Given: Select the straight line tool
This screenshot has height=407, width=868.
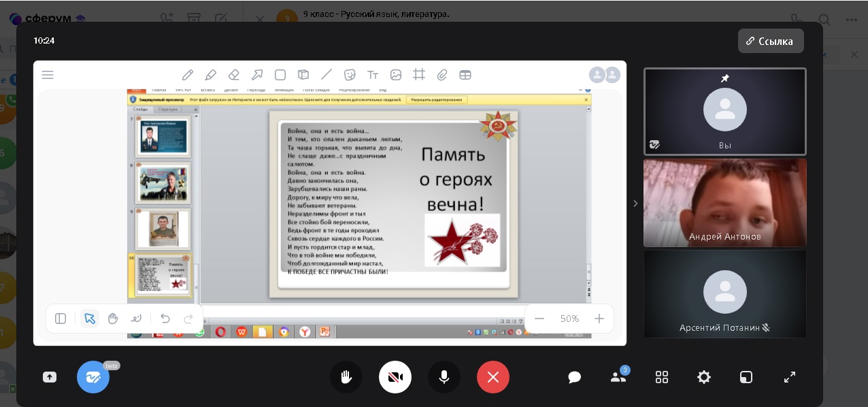Looking at the screenshot, I should tap(327, 75).
